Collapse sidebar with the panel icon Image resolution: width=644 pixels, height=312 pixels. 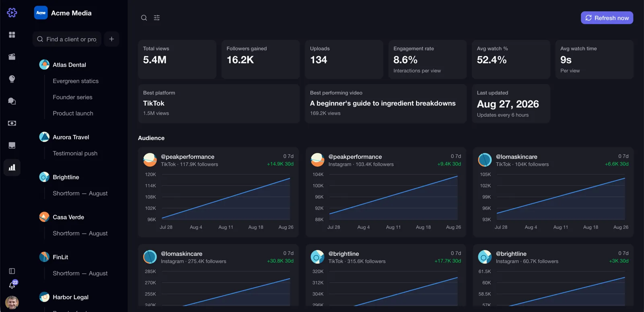(x=12, y=271)
